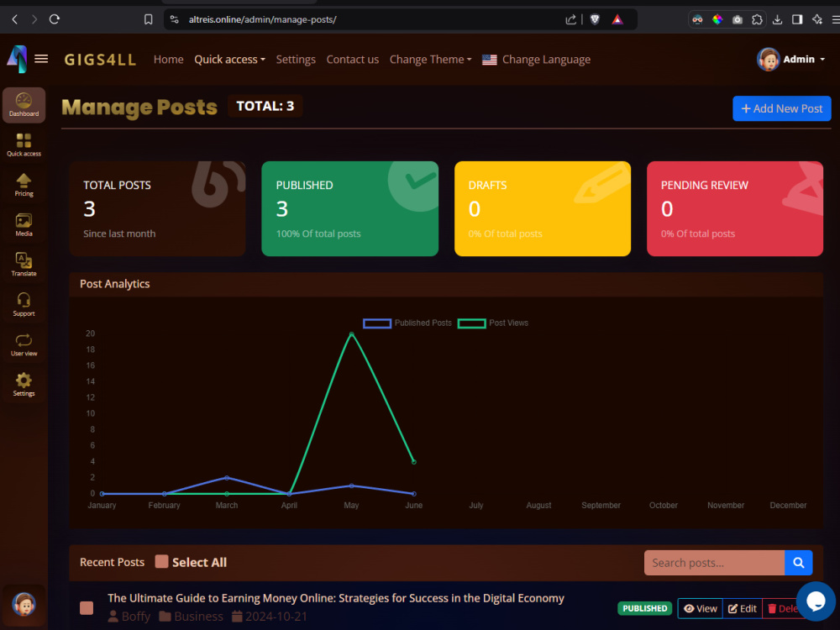
Task: Open Change Language selector
Action: pos(536,60)
